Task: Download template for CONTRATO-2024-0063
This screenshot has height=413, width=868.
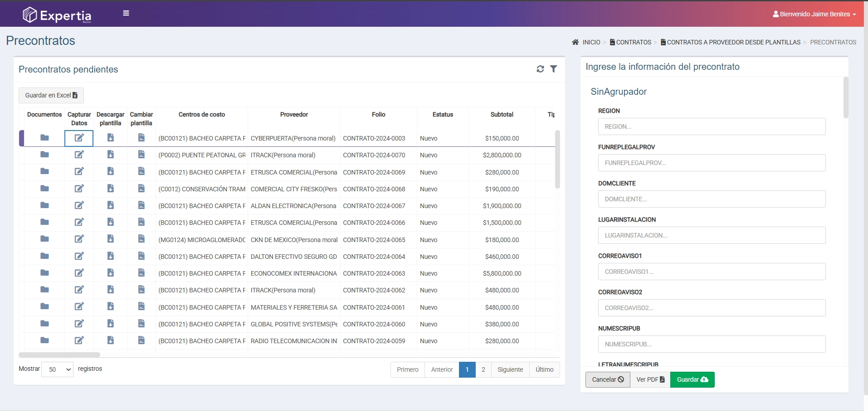Action: pos(110,272)
